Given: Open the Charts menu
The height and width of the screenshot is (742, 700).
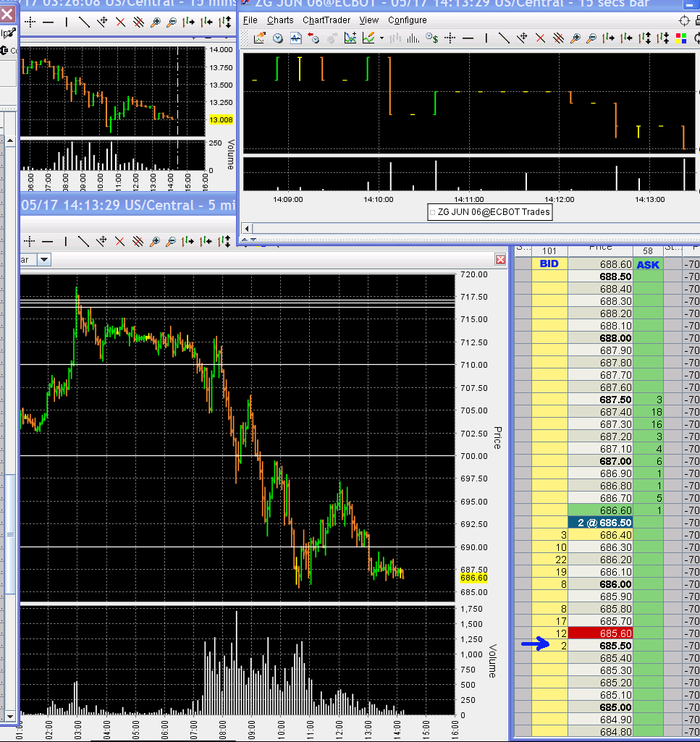Looking at the screenshot, I should (280, 20).
